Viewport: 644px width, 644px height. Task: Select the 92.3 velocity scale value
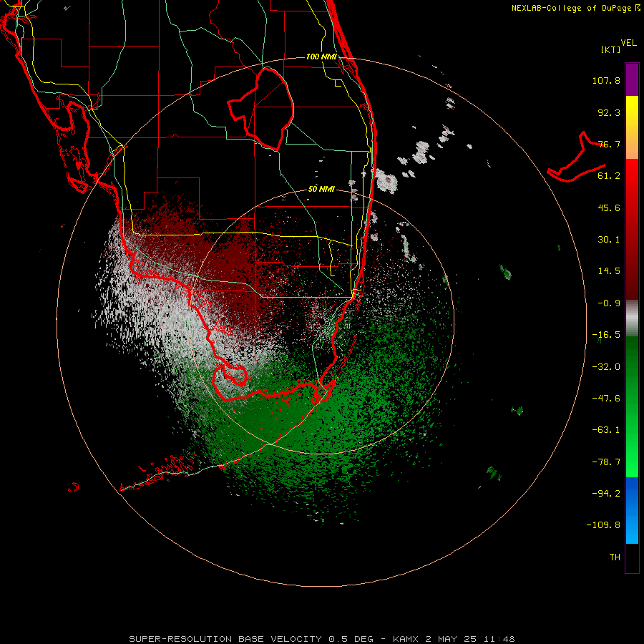coord(609,112)
